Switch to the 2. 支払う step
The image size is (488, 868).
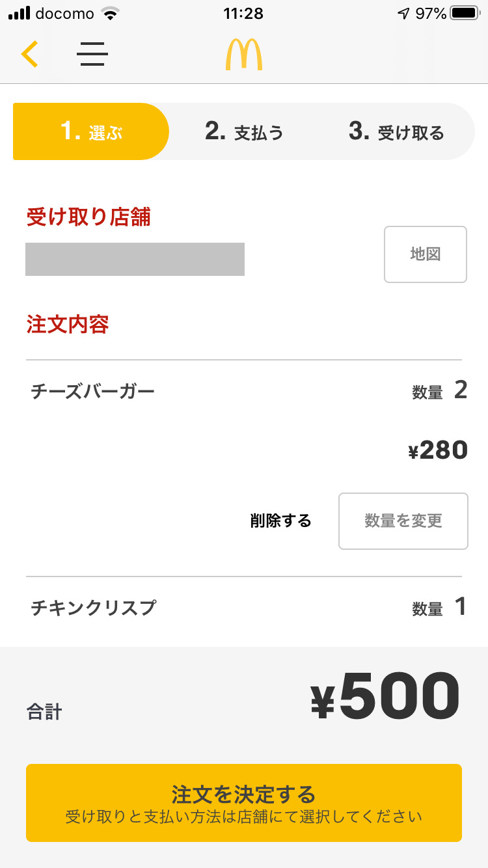(x=245, y=131)
